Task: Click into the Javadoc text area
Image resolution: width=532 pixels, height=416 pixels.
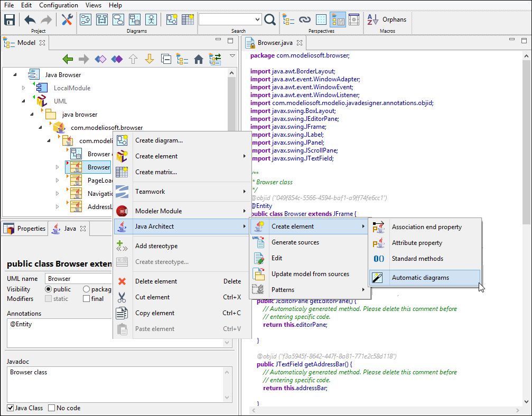Action: click(115, 384)
